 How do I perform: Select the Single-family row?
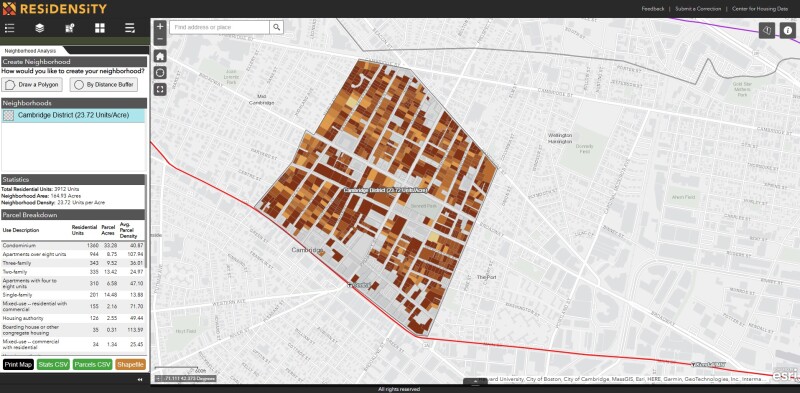click(73, 295)
